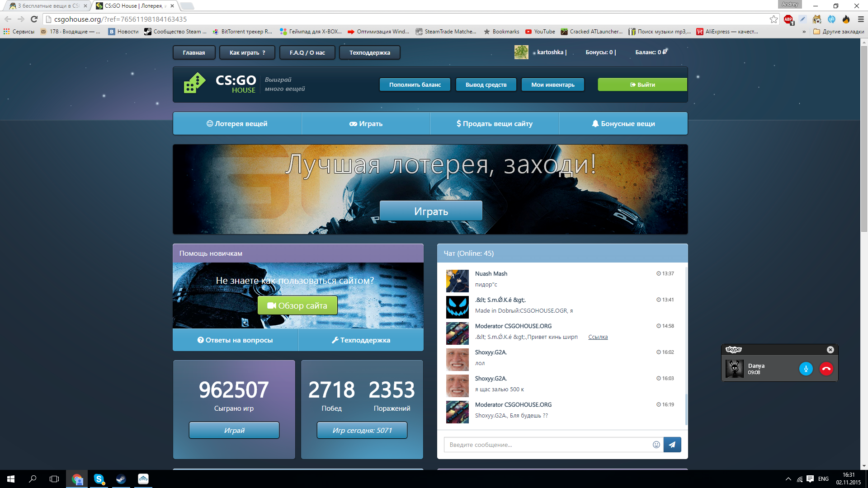Open AliExpress bookmark
Viewport: 868px width, 488px height.
[727, 32]
